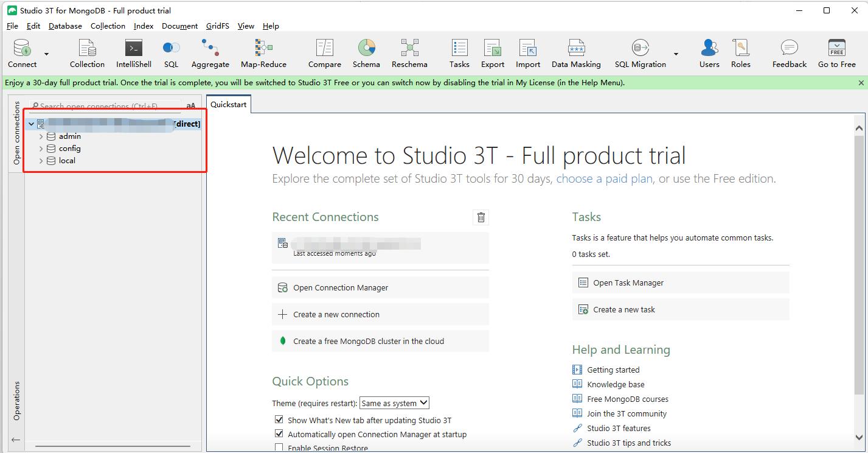This screenshot has height=453, width=868.
Task: Open the Schema explorer tool
Action: pos(366,54)
